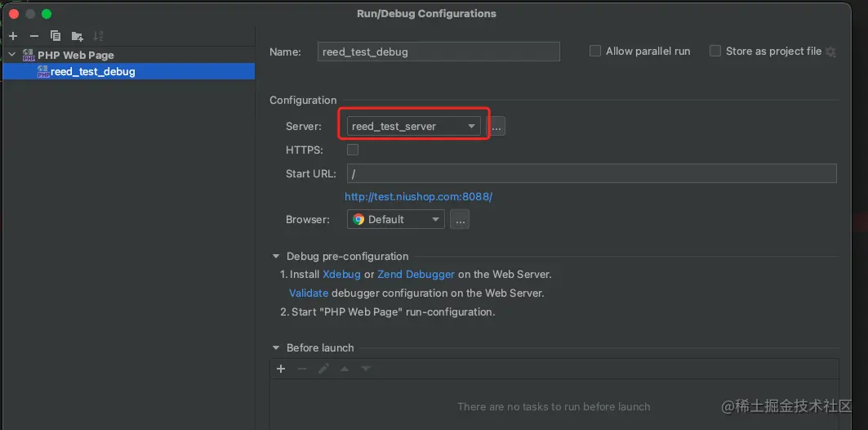The width and height of the screenshot is (868, 430).
Task: Open server settings with the ellipsis button
Action: pos(497,127)
